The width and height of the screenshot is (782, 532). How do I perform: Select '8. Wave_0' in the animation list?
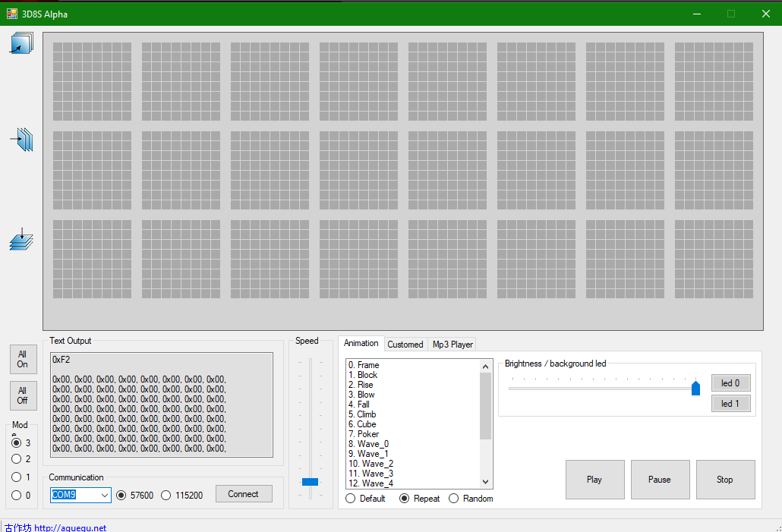coord(413,444)
